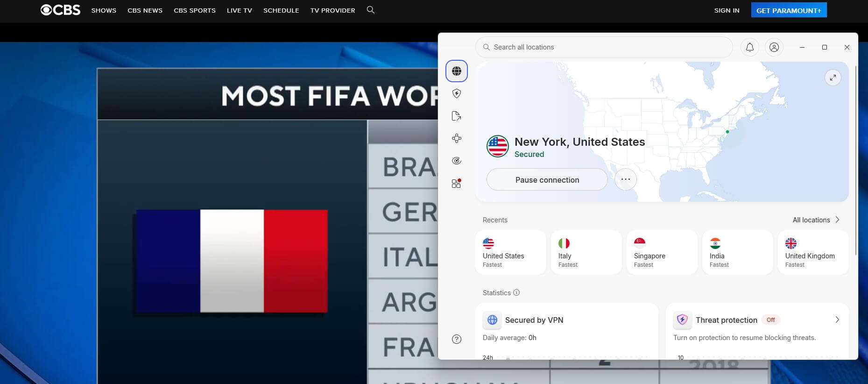Viewport: 868px width, 384px height.
Task: Click SIGN IN link on CBS
Action: (x=727, y=10)
